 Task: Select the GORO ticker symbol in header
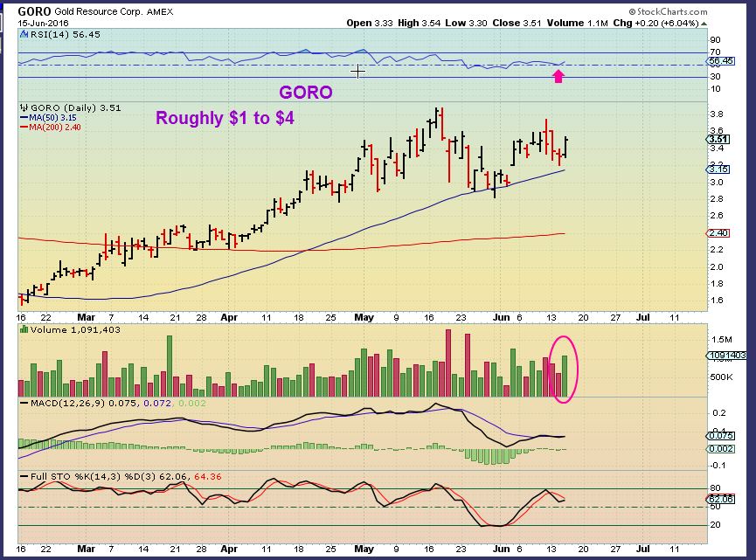[x=34, y=11]
